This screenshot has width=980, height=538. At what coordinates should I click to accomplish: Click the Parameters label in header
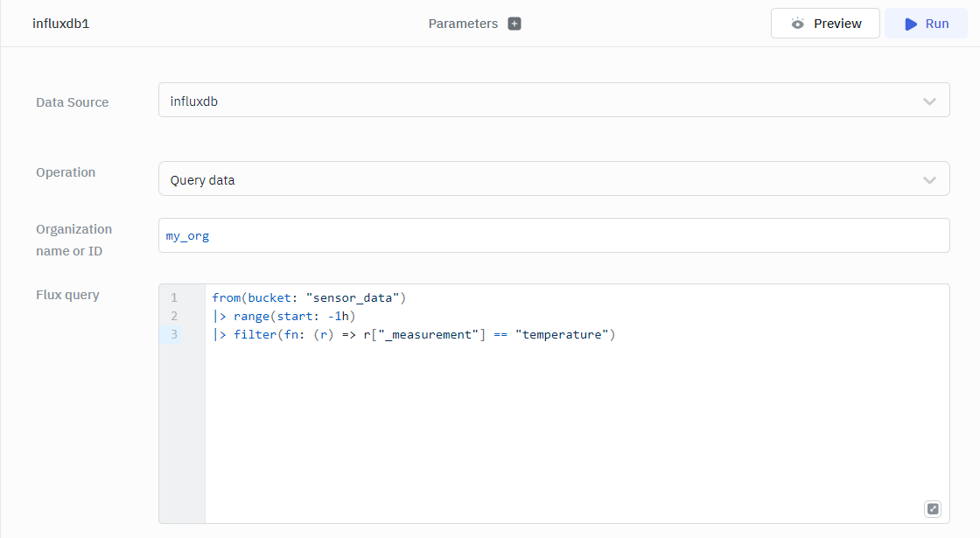click(x=463, y=24)
